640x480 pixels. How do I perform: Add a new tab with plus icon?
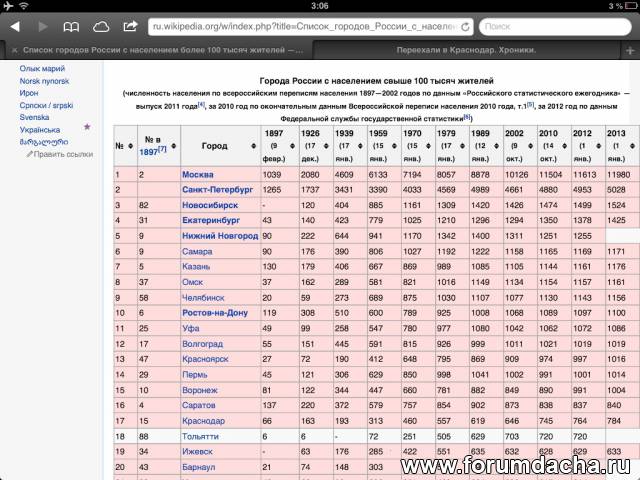click(626, 49)
